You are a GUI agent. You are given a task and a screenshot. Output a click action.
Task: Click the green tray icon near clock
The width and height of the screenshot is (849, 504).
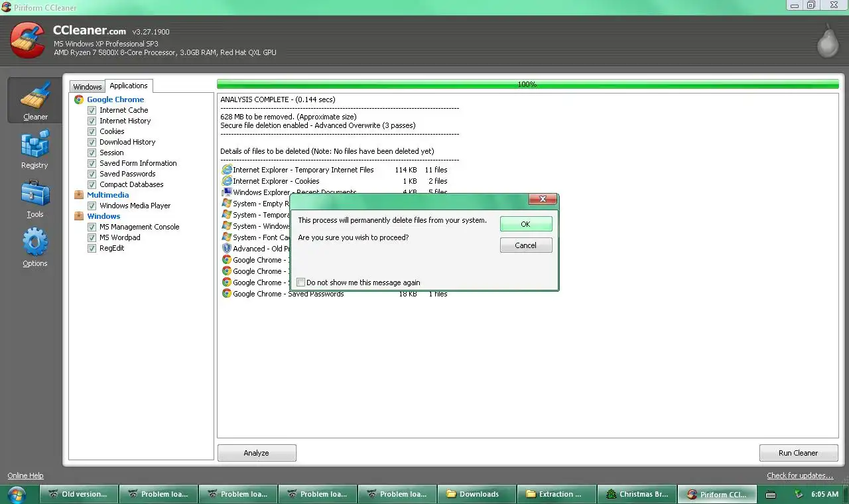coord(798,494)
